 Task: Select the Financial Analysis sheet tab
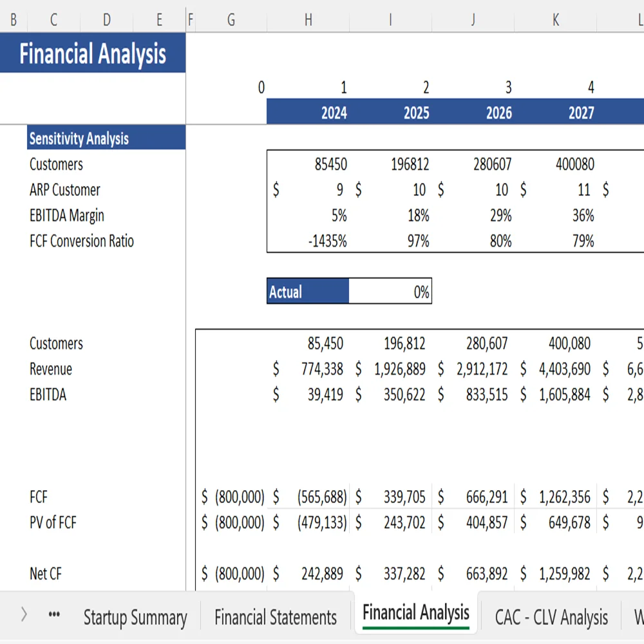coord(415,612)
